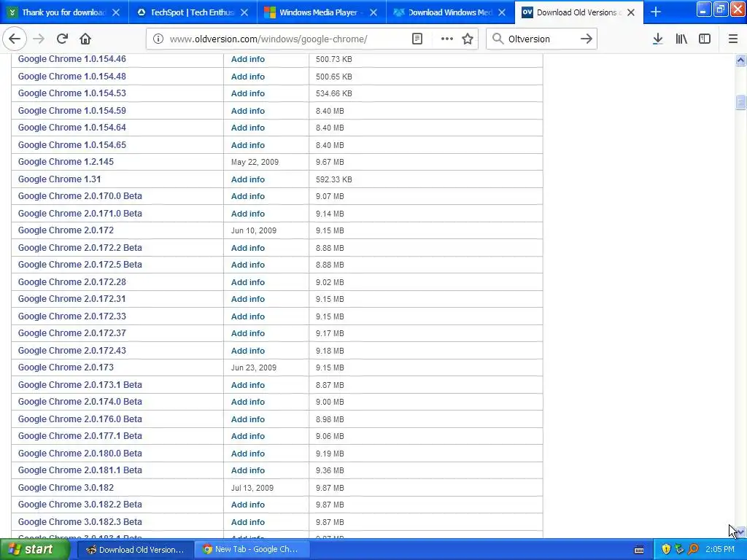Viewport: 747px width, 560px height.
Task: Click the orange magnifier tray icon
Action: coord(693,550)
